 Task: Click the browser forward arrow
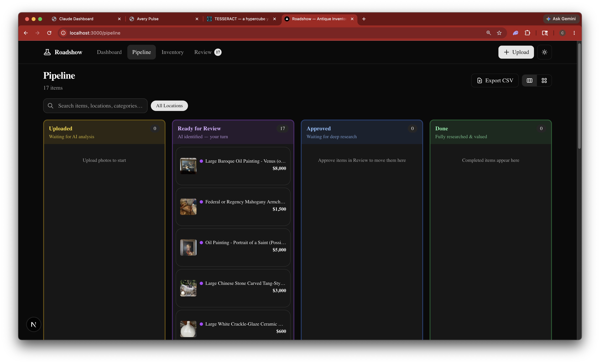click(x=37, y=33)
